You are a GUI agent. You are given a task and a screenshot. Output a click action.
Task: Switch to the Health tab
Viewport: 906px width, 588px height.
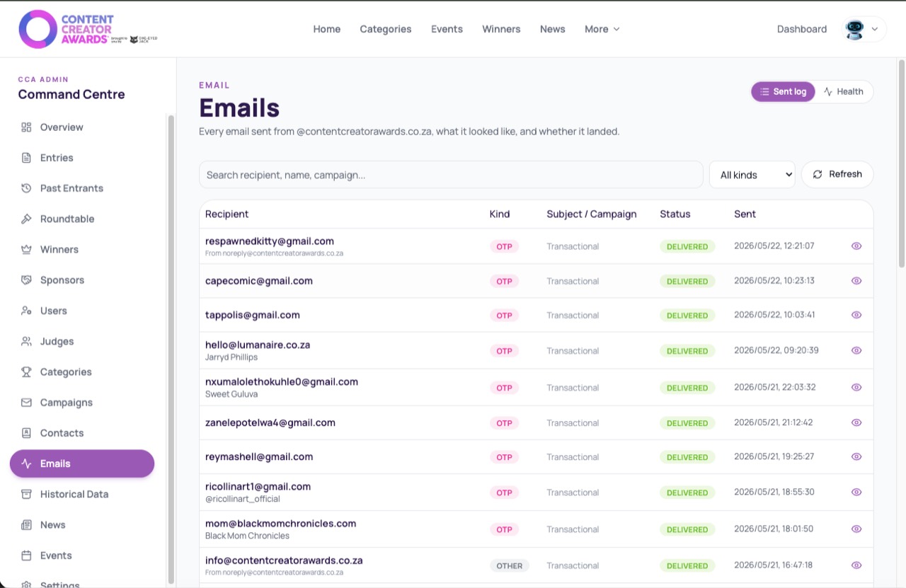pos(843,92)
